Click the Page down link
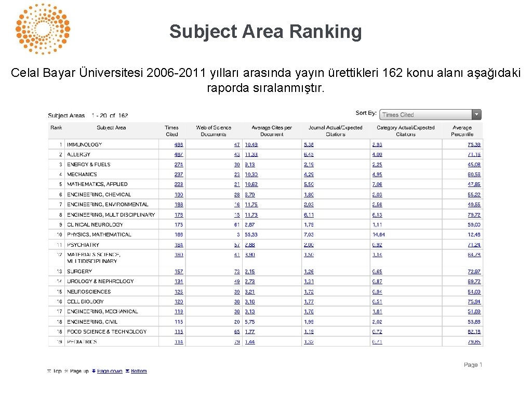532x399 pixels. point(110,371)
